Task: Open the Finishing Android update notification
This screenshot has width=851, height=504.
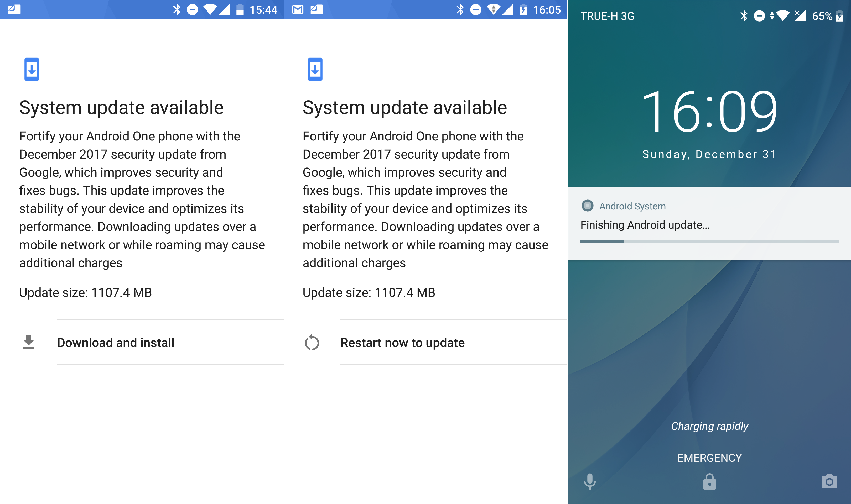Action: pos(709,223)
